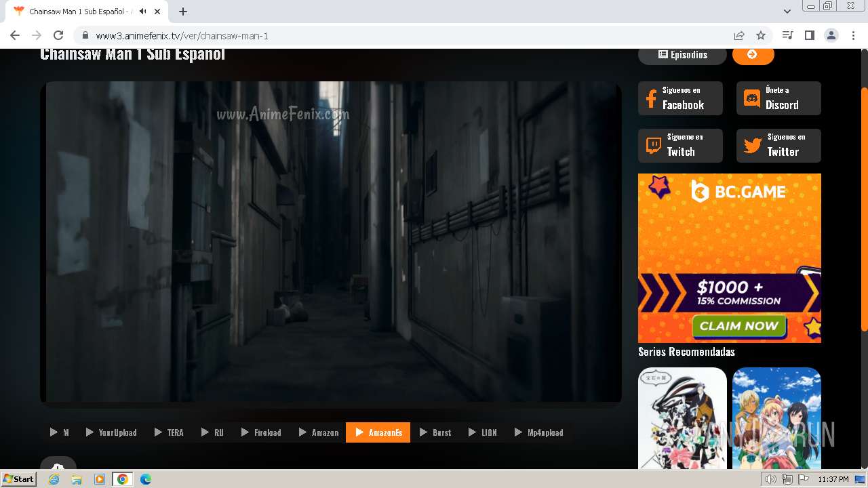Screen dimensions: 868x488
Task: Click the Twitch logo icon
Action: (654, 146)
